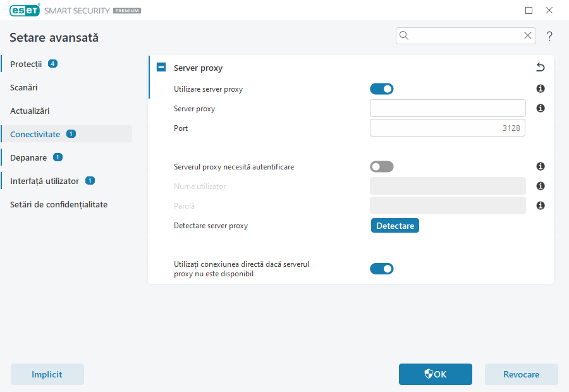Viewport: 569px width, 392px height.
Task: Click the magnifier icon in the search bar
Action: tap(404, 35)
